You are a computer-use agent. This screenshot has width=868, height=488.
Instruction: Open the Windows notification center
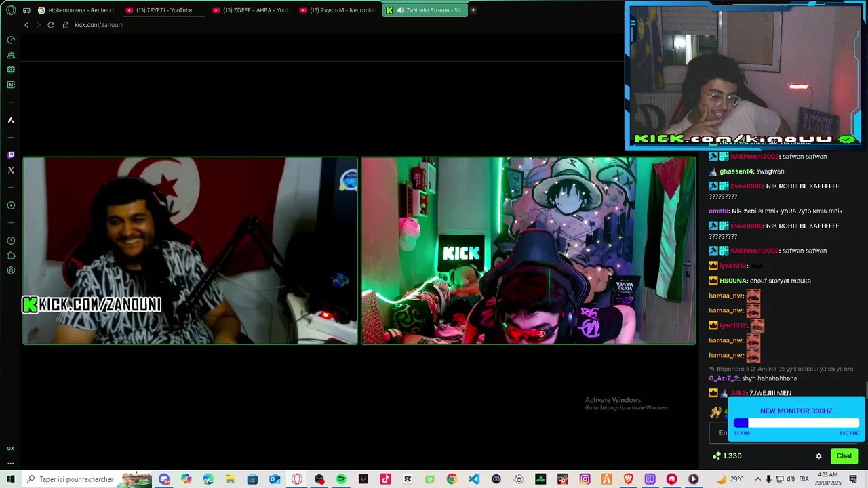click(x=854, y=479)
